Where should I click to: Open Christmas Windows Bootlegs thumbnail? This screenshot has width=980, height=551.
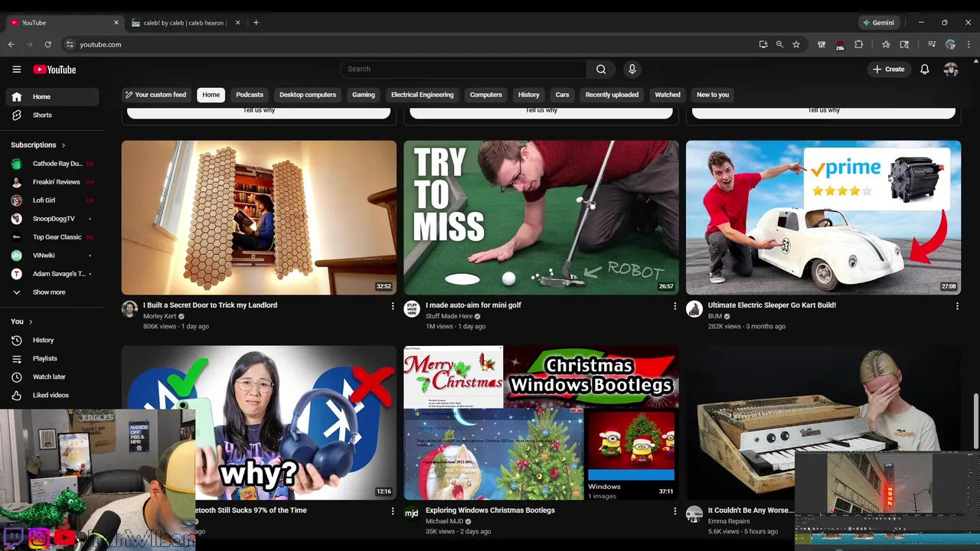[x=541, y=422]
